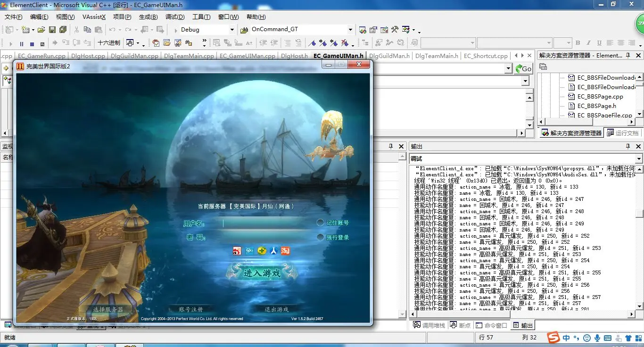This screenshot has width=644, height=347.
Task: Click the Sogou input method S icon
Action: click(553, 338)
